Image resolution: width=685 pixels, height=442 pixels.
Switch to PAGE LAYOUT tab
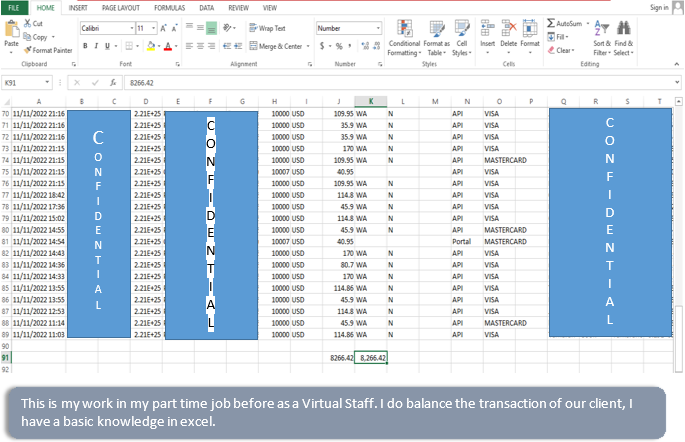[x=121, y=8]
